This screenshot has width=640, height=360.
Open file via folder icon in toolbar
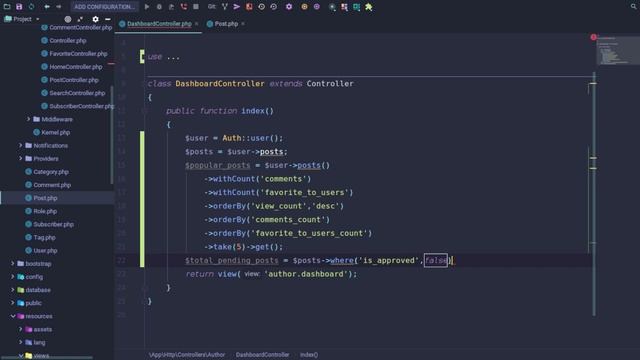7,7
